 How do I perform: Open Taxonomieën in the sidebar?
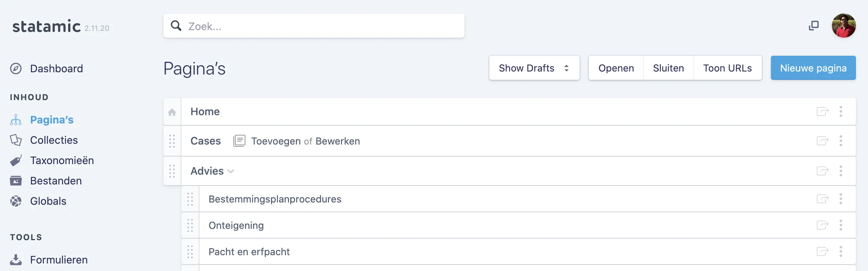pyautogui.click(x=62, y=160)
